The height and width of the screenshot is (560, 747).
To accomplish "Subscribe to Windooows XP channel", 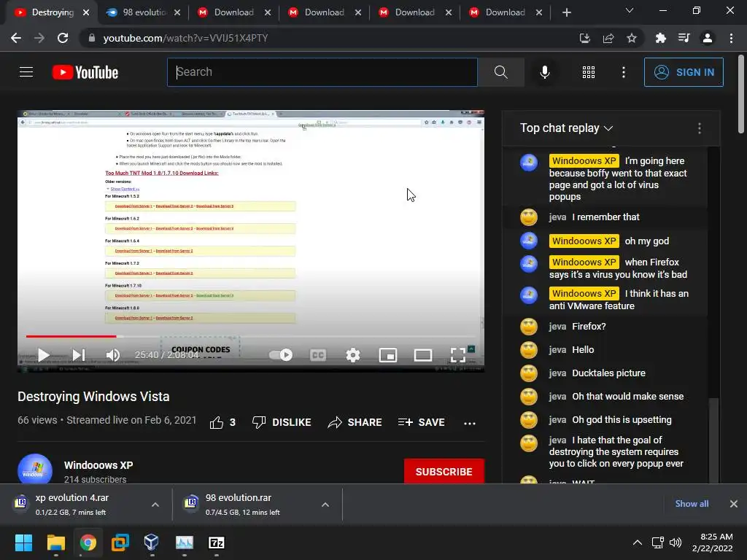I will pyautogui.click(x=444, y=472).
